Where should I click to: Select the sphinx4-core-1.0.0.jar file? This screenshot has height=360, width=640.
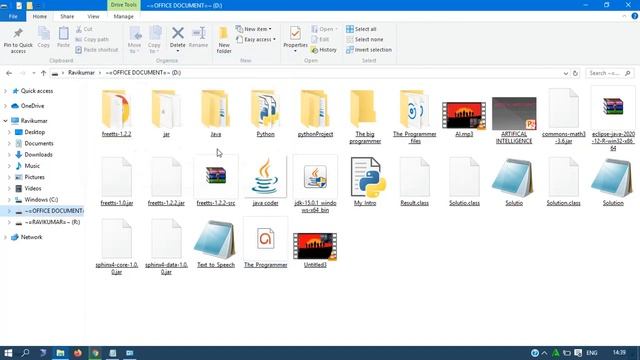tap(116, 247)
